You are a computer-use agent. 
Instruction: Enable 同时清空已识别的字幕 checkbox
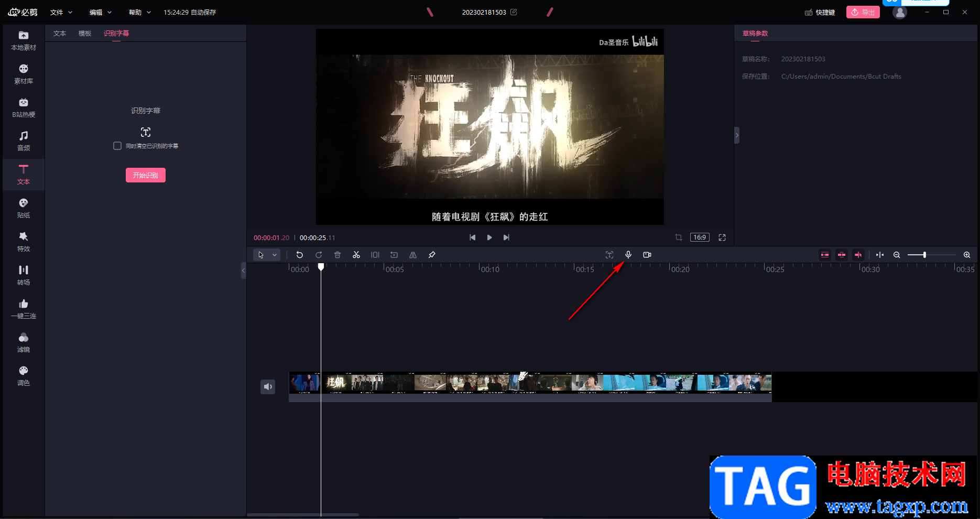tap(117, 146)
